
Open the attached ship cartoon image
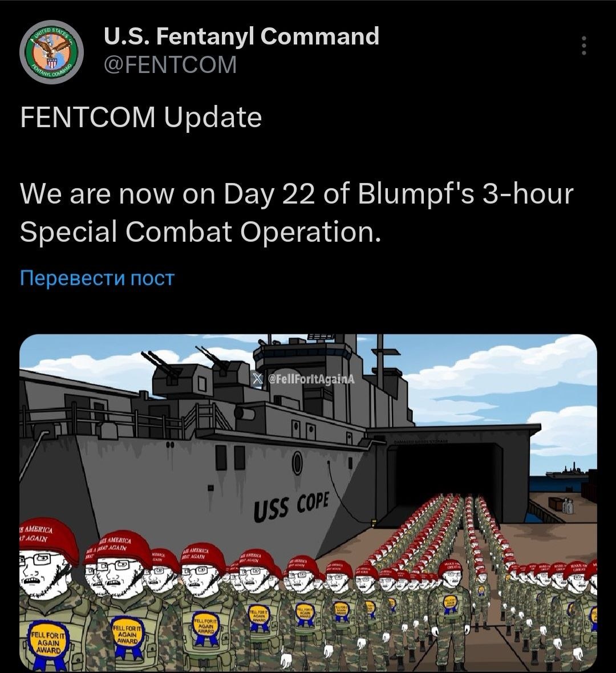click(308, 502)
